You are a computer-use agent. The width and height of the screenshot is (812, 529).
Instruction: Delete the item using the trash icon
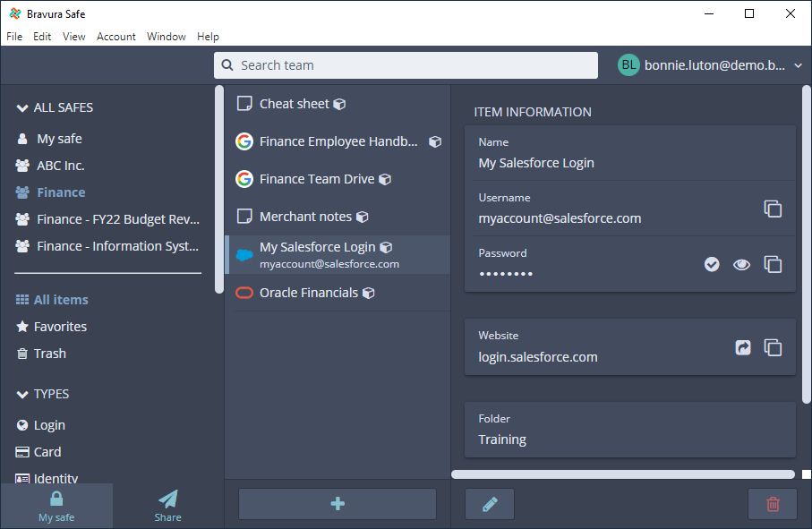pyautogui.click(x=772, y=503)
